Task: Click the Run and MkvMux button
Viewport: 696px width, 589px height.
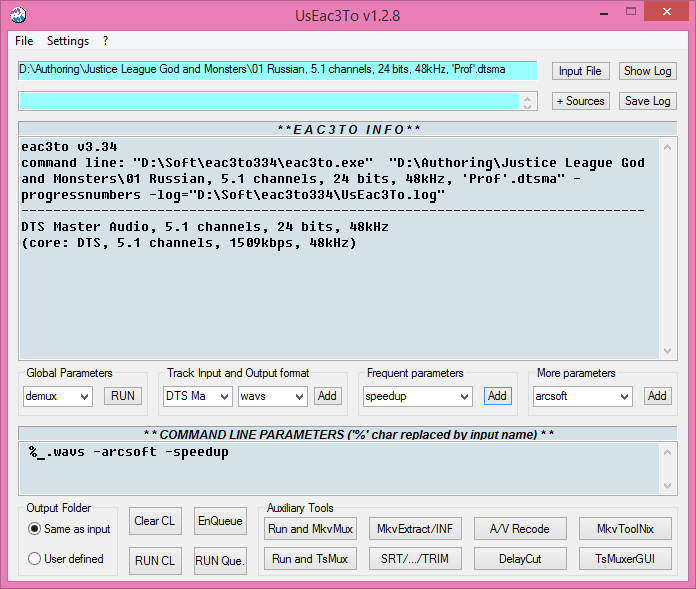Action: [x=310, y=529]
